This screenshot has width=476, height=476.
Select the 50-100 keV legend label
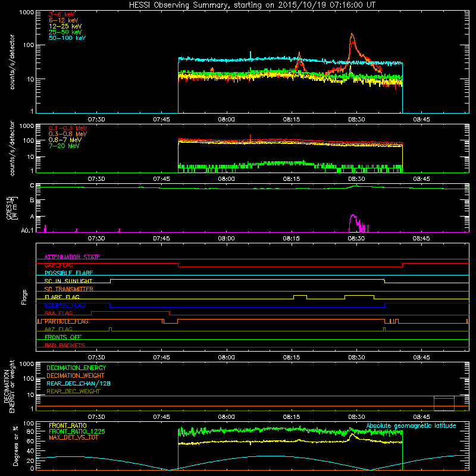pyautogui.click(x=67, y=38)
